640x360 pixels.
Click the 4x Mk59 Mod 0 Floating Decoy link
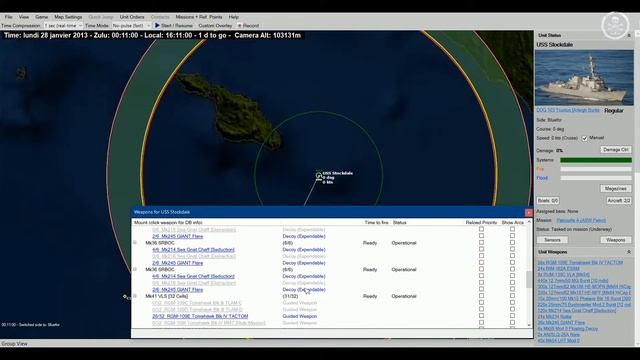coord(567,329)
